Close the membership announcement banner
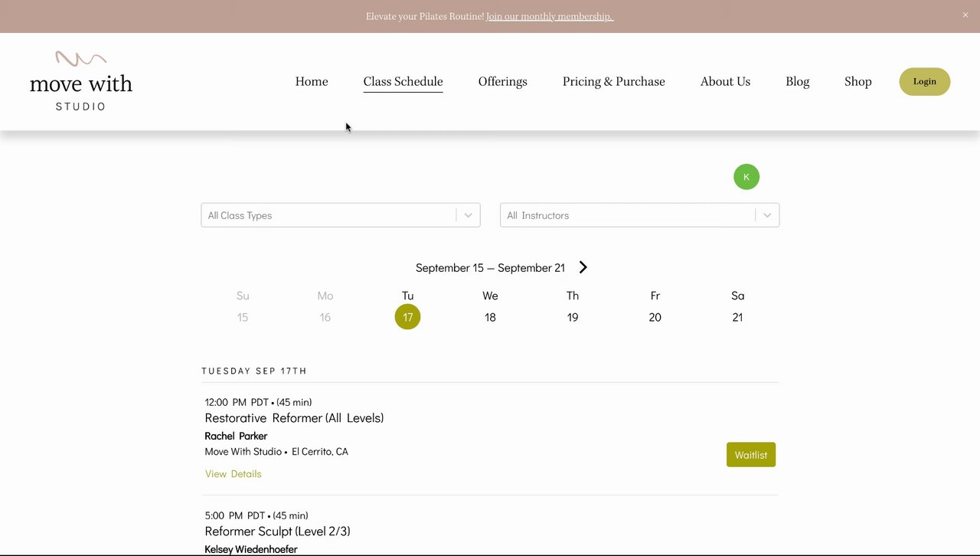 pos(965,15)
